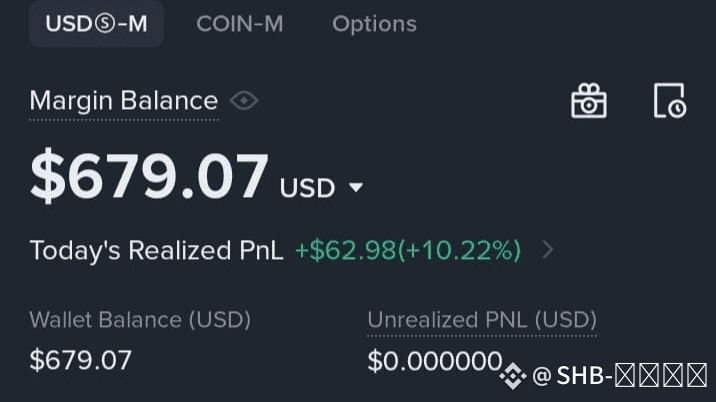Open the transaction history icon
The height and width of the screenshot is (402, 716).
tap(670, 100)
